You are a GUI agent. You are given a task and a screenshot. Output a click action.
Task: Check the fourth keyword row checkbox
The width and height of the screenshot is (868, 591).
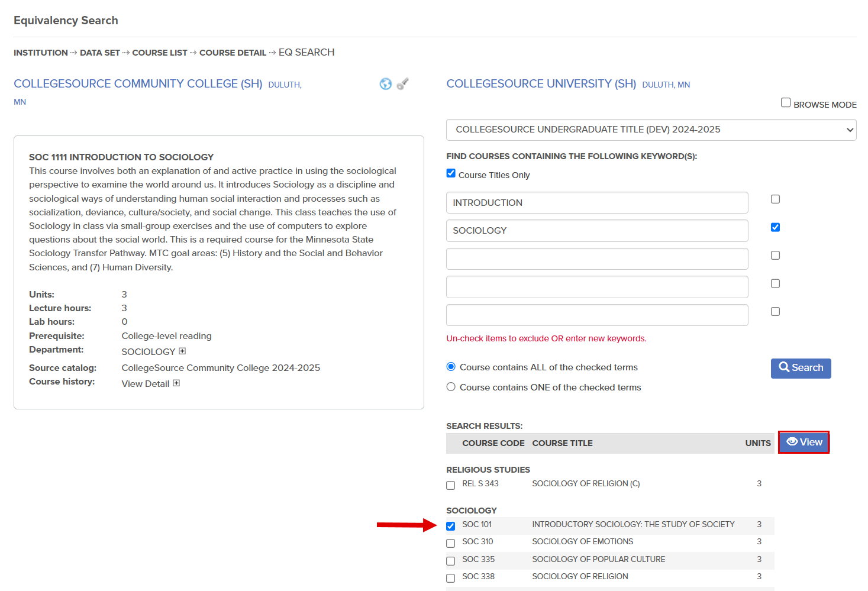(775, 283)
